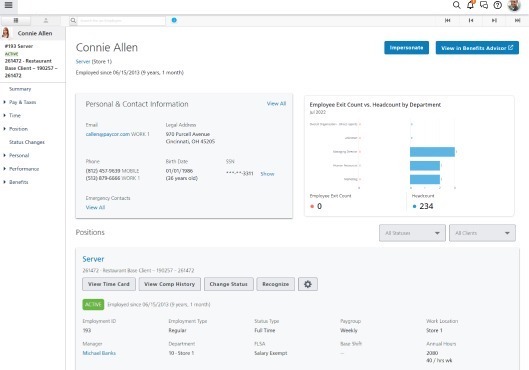Click the blue info dot beside search
Screen dimensions: 529x370
174,20
